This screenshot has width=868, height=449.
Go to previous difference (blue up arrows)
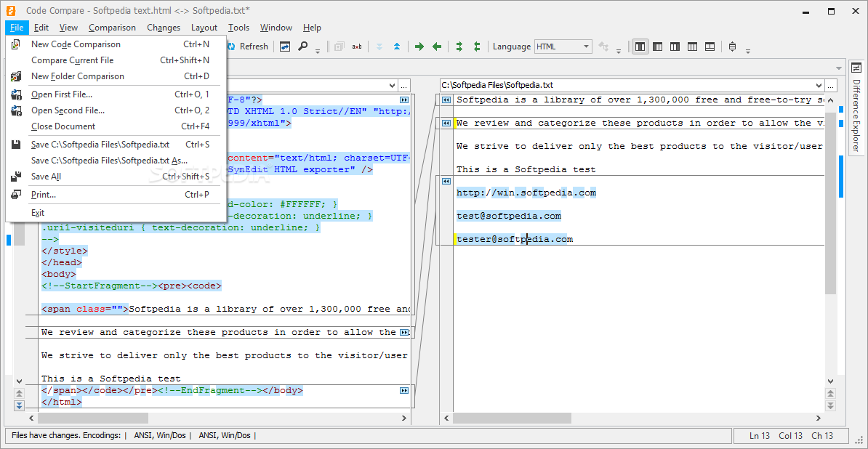click(397, 46)
